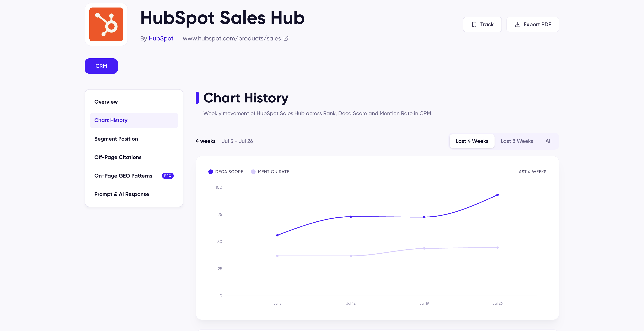Screen dimensions: 644x331
Task: Click Deca Score point at Jul 26
Action: click(497, 195)
